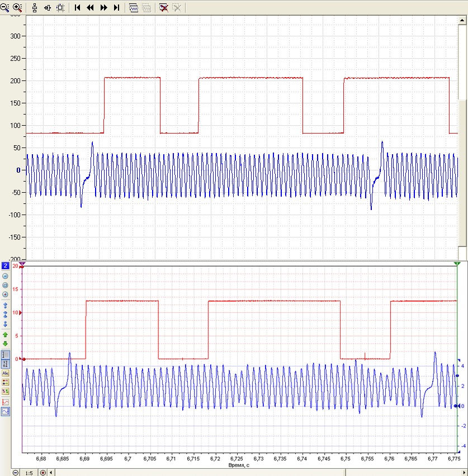Click the zoom in magnifier in top toolbar
Viewport: 468px width, 476px height.
click(17, 8)
